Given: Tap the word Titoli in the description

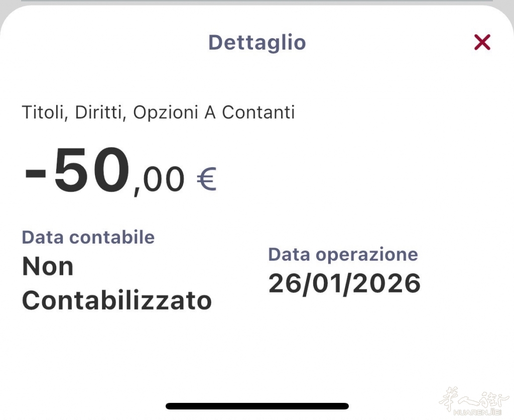Looking at the screenshot, I should 44,112.
